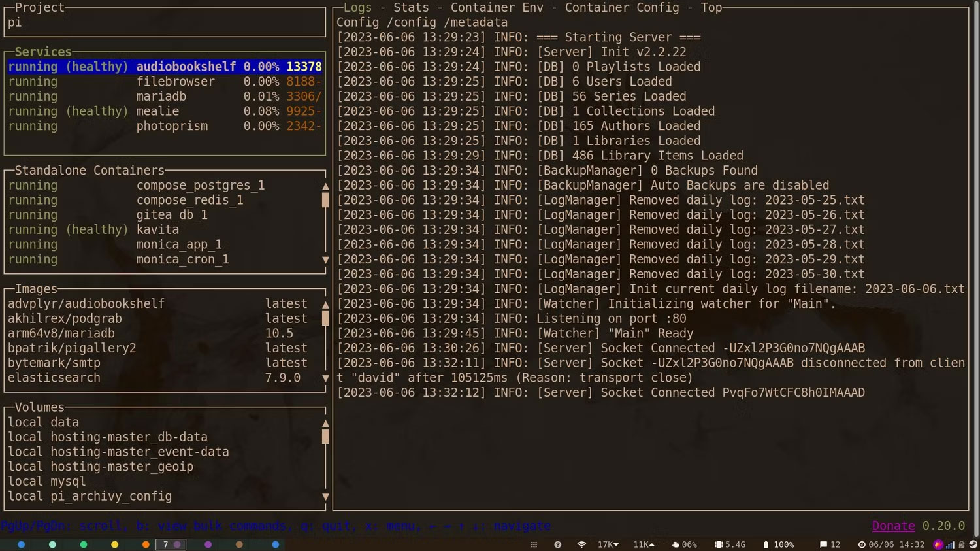The width and height of the screenshot is (980, 551).
Task: Select the filebrowser service
Action: [165, 82]
